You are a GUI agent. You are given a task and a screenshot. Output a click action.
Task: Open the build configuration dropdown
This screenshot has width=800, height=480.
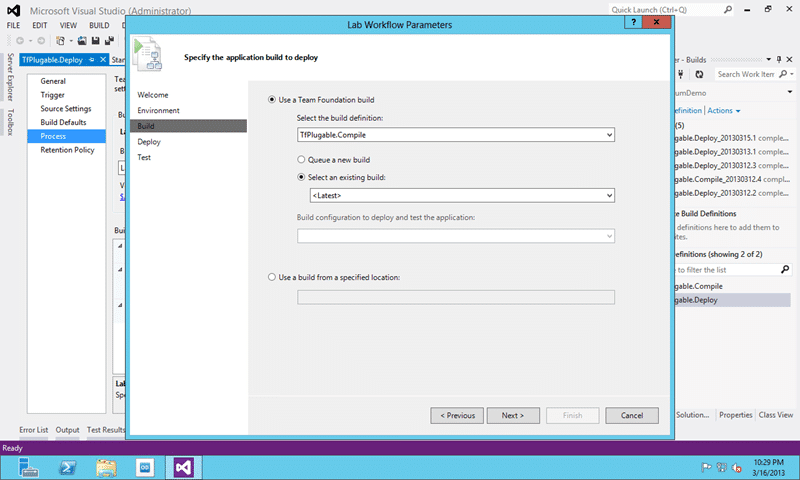(x=609, y=236)
